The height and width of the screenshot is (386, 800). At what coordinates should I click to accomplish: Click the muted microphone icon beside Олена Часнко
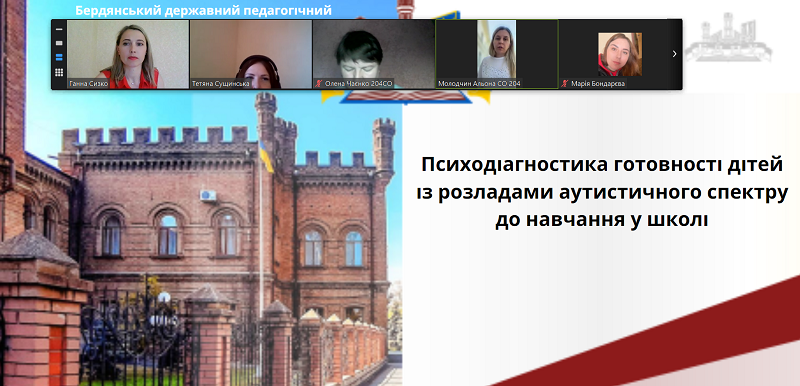(319, 84)
